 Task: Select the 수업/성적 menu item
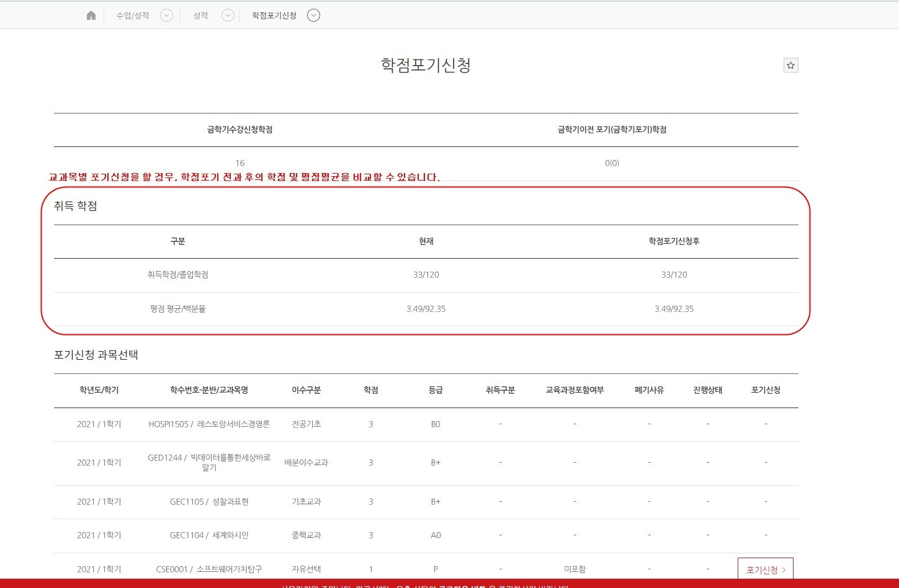(132, 15)
